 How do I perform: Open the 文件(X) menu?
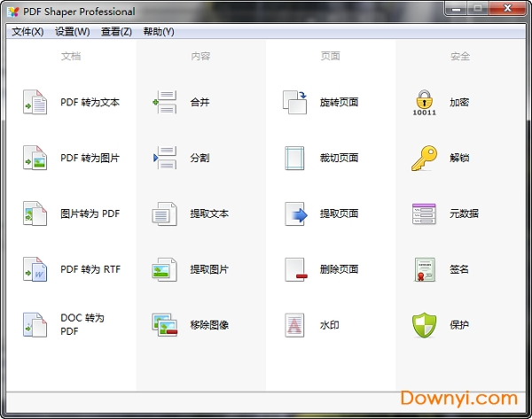[x=27, y=32]
